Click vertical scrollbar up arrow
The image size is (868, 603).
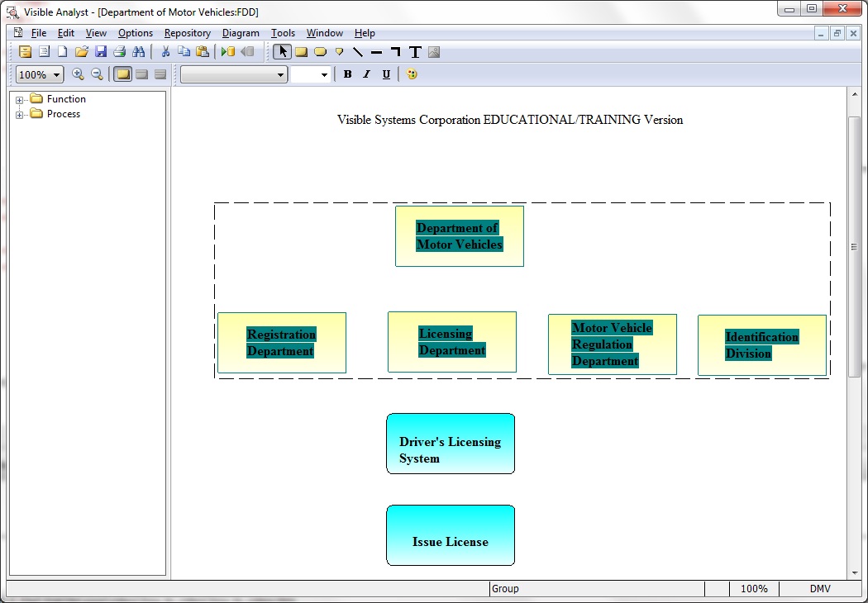click(x=855, y=95)
